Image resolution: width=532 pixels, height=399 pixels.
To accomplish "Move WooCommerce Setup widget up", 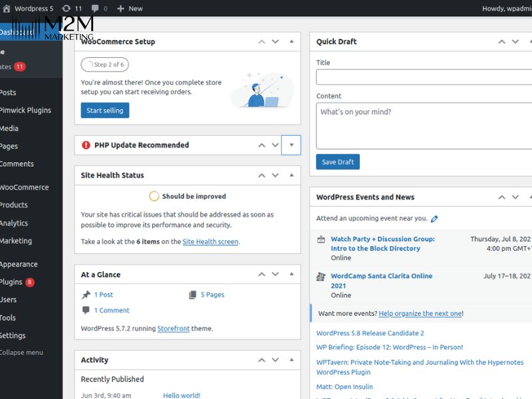I will [261, 42].
